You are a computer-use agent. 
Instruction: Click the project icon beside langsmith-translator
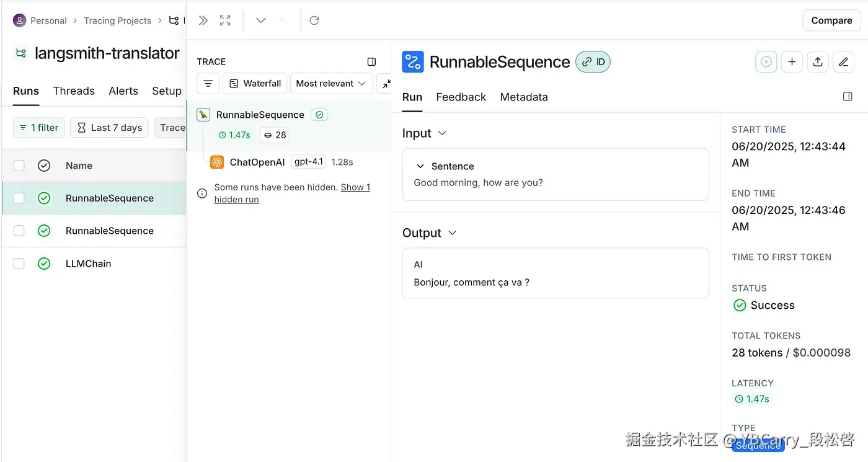point(21,53)
